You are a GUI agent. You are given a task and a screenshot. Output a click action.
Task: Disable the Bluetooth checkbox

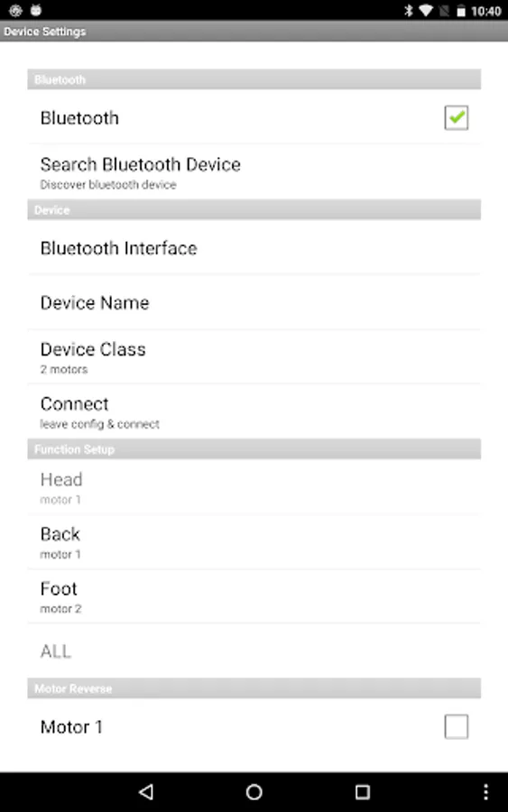click(457, 117)
